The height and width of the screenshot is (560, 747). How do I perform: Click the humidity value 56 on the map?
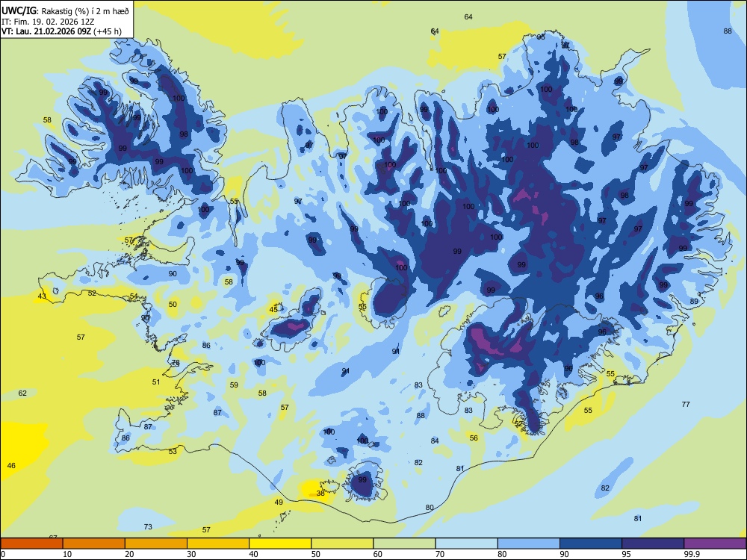tap(474, 438)
